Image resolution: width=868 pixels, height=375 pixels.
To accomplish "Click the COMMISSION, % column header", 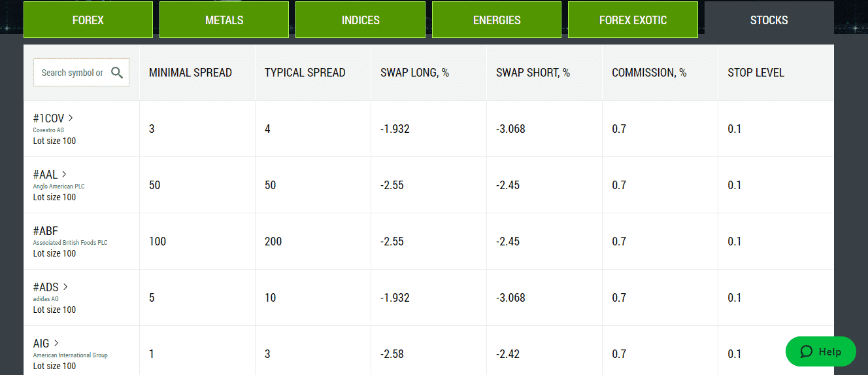I will coord(649,73).
